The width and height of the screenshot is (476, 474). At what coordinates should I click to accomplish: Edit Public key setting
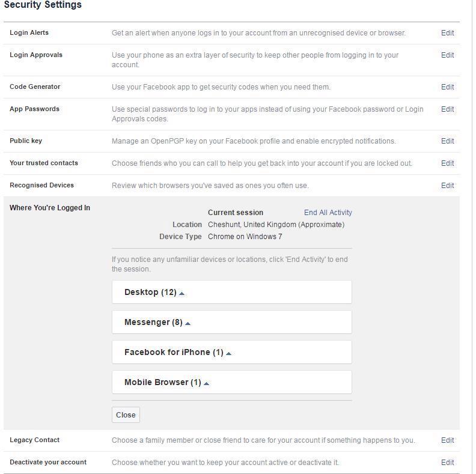447,141
